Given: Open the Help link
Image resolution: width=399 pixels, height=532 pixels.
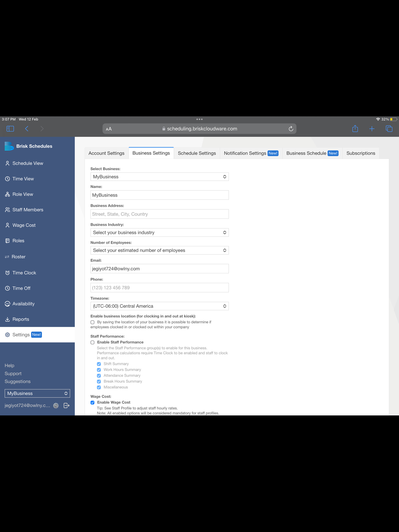Looking at the screenshot, I should point(9,366).
